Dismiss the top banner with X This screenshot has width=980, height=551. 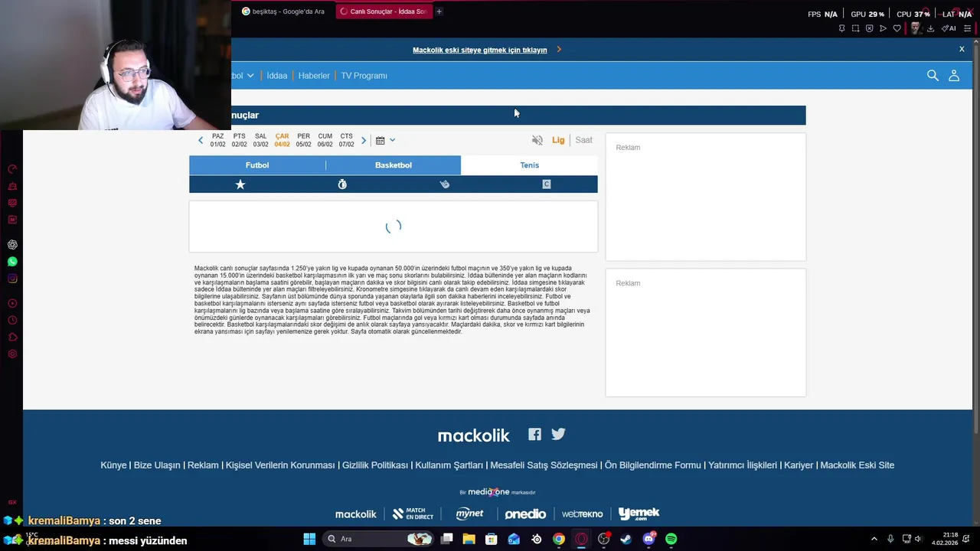point(962,49)
